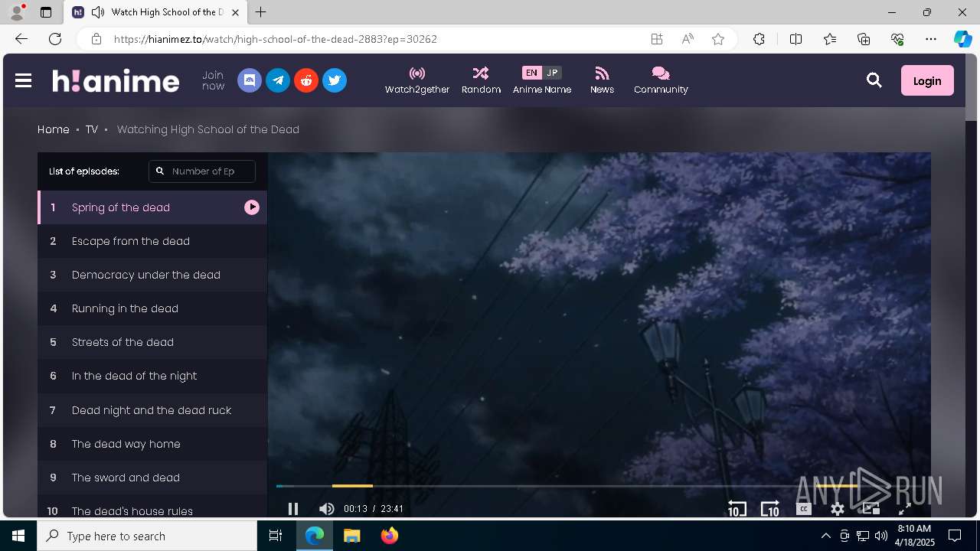Add this page to favorites star

pyautogui.click(x=718, y=39)
